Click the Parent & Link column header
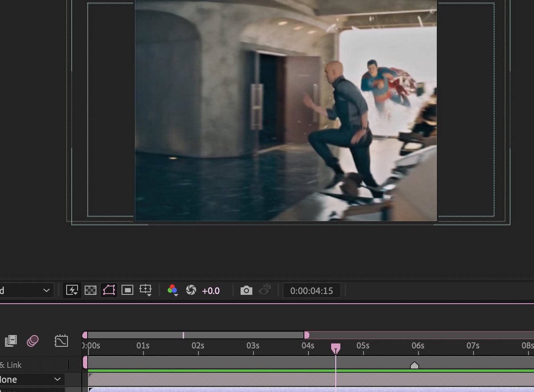The width and height of the screenshot is (534, 392). 11,365
